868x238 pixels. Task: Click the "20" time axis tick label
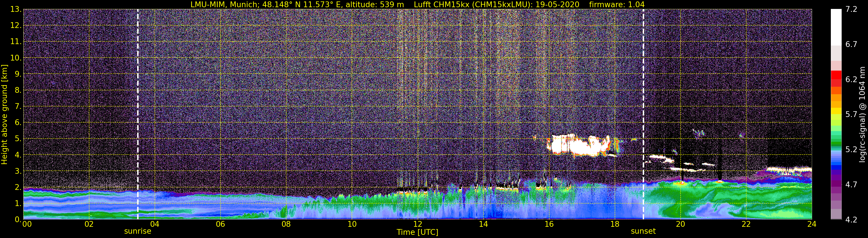680,224
